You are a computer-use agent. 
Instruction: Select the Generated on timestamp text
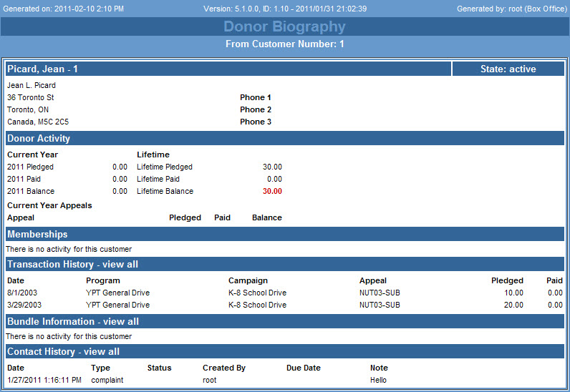click(63, 9)
